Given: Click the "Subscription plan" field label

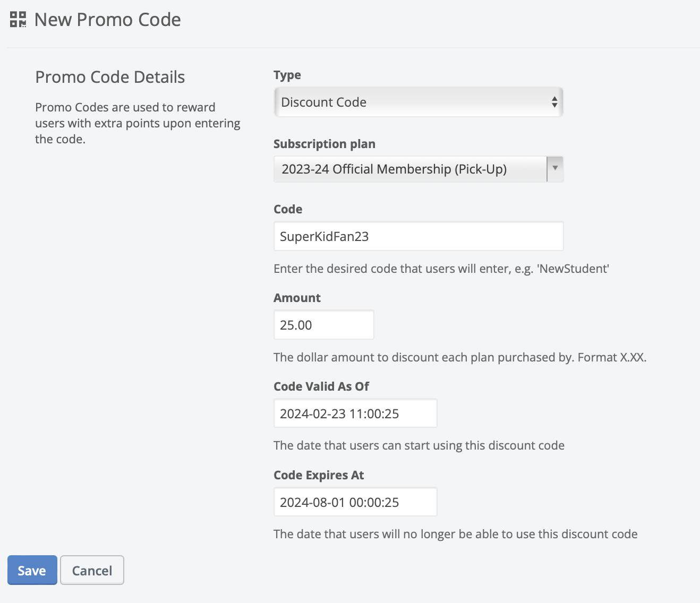Looking at the screenshot, I should (324, 144).
